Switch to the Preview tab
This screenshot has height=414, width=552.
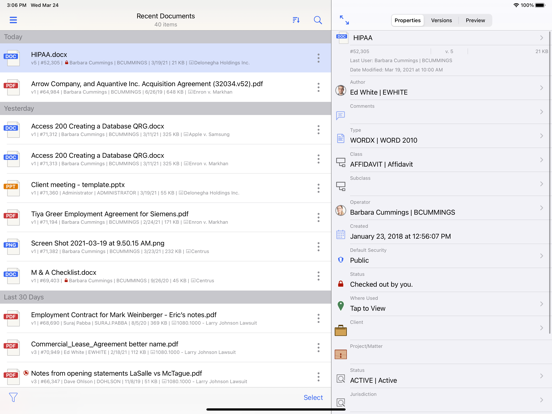point(475,20)
